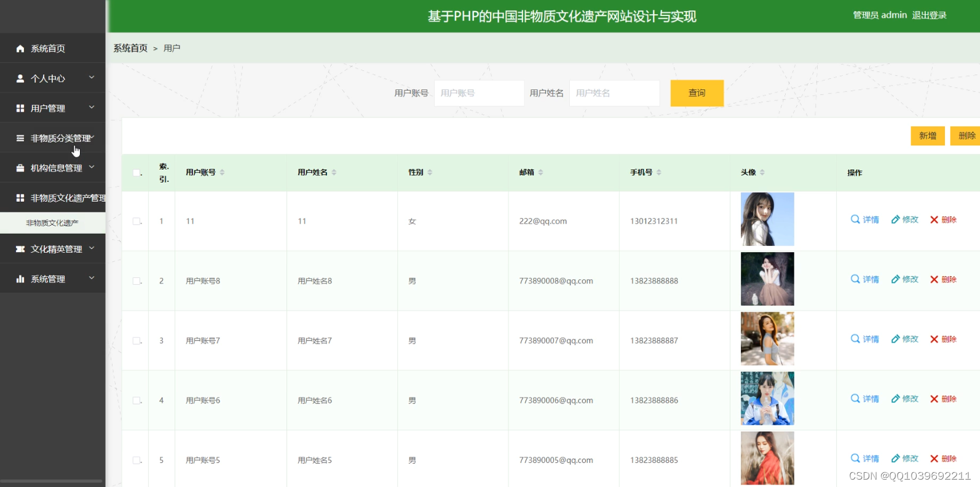Expand 系统管理 menu chevron

click(92, 278)
